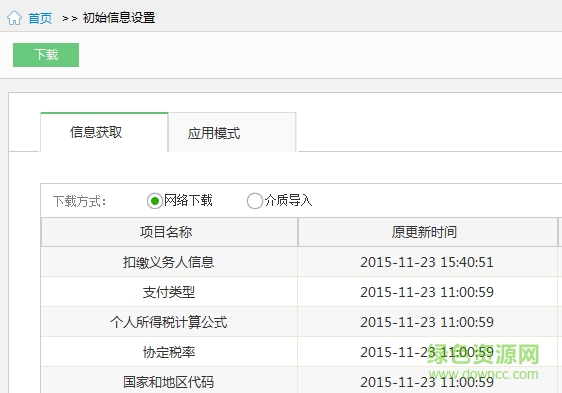Switch to the 信息获取 tab
The height and width of the screenshot is (393, 562).
point(104,132)
